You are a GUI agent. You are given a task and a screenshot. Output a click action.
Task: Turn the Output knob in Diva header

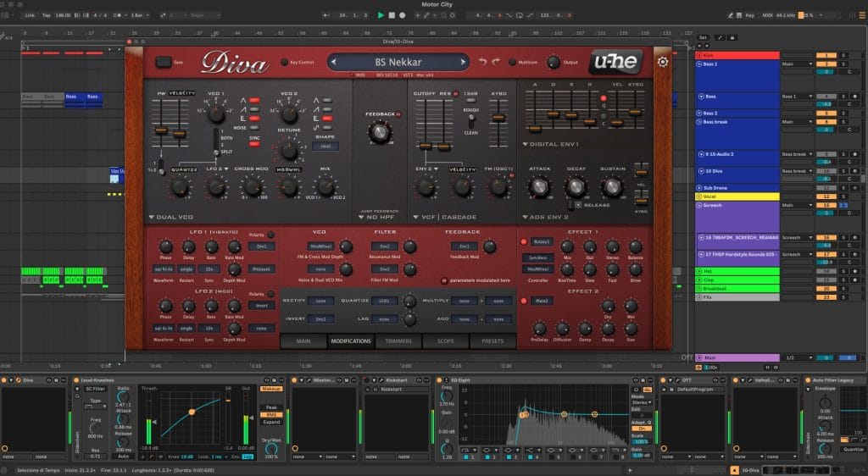pyautogui.click(x=553, y=62)
